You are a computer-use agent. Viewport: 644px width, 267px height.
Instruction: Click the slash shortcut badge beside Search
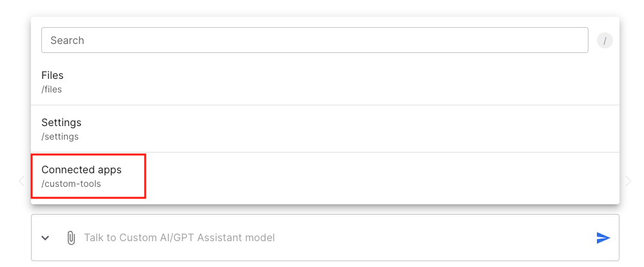[605, 41]
